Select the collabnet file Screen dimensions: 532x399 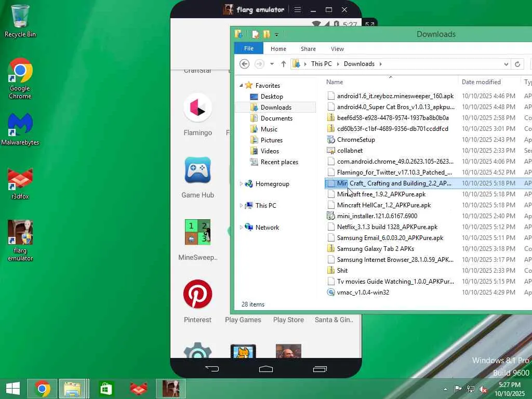click(350, 150)
